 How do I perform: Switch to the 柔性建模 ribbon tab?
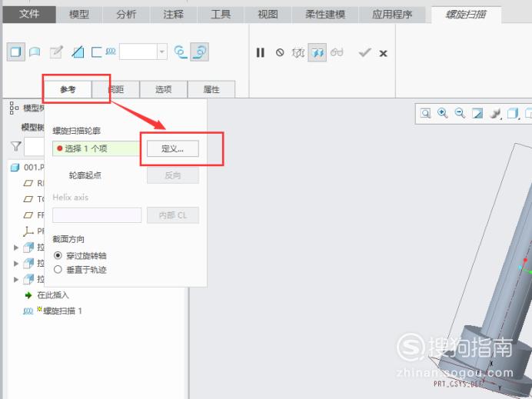tap(325, 15)
